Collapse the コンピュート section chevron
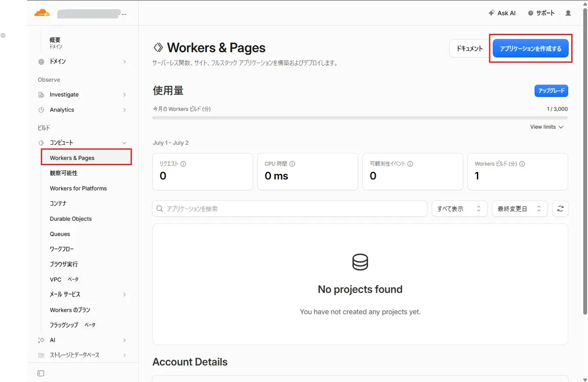 click(124, 142)
